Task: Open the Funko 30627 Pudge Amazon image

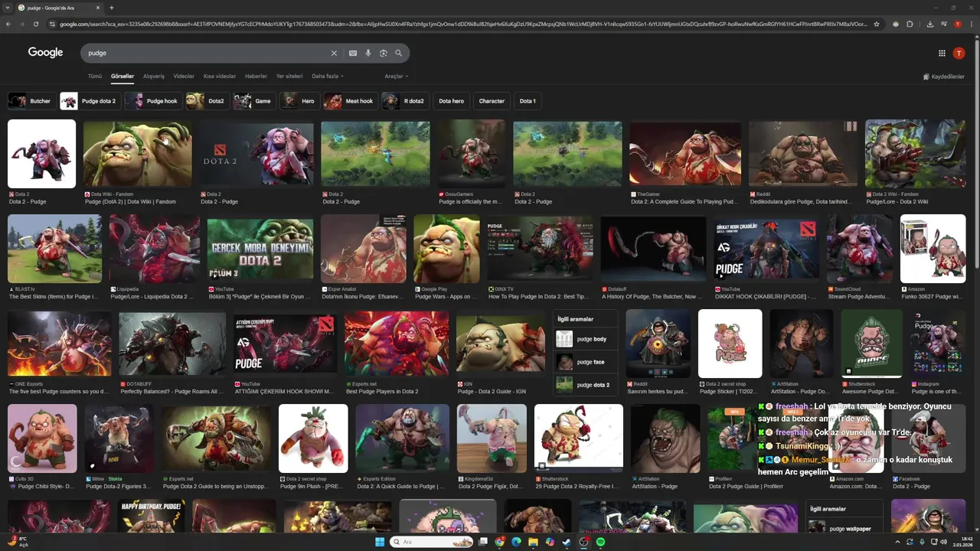Action: coord(933,249)
